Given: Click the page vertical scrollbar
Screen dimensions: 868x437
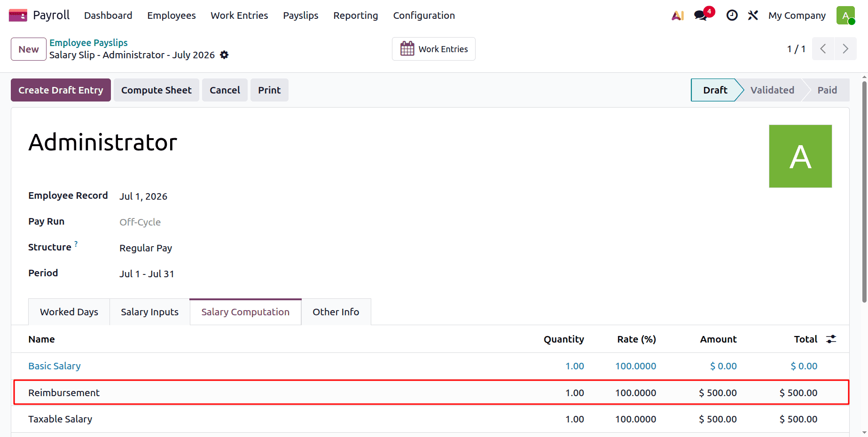Looking at the screenshot, I should pos(864,192).
